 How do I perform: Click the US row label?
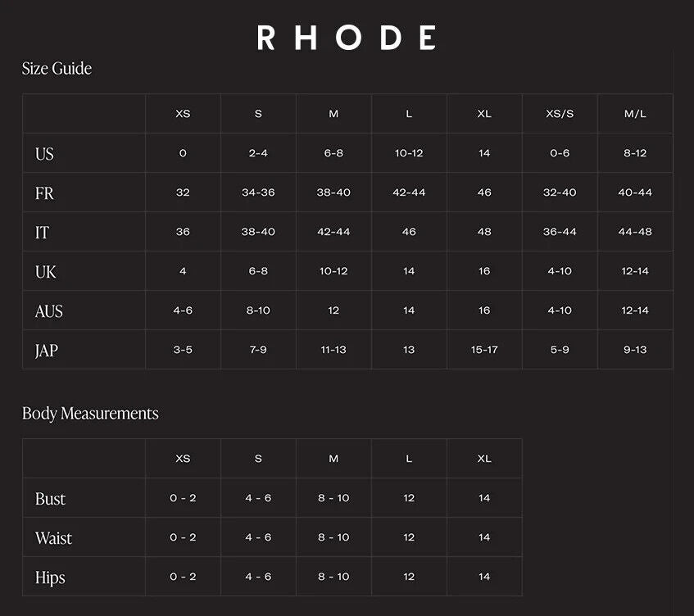tap(44, 154)
